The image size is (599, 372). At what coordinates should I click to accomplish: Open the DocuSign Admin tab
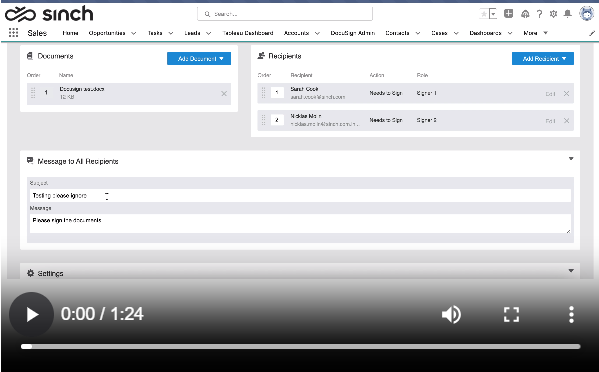pos(353,33)
